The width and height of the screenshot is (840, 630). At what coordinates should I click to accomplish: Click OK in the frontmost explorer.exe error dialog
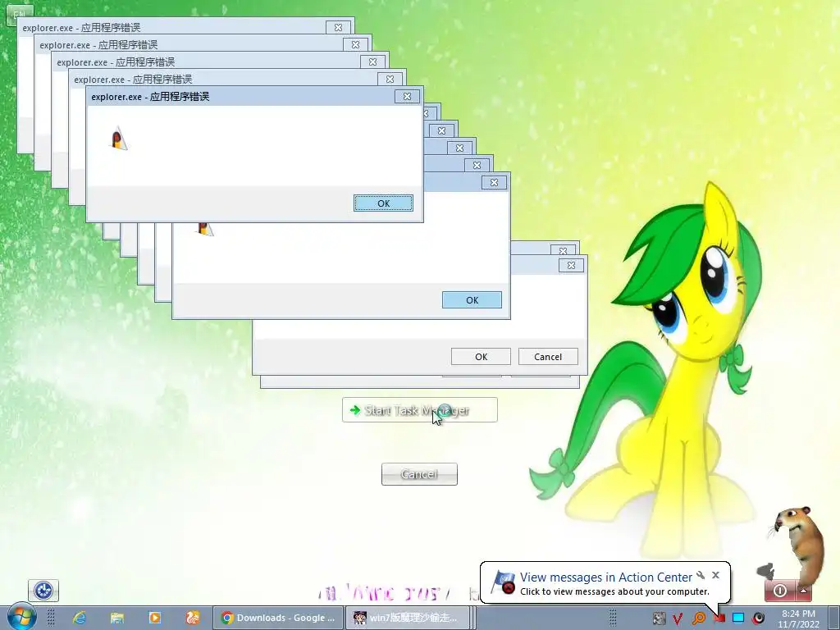[384, 203]
